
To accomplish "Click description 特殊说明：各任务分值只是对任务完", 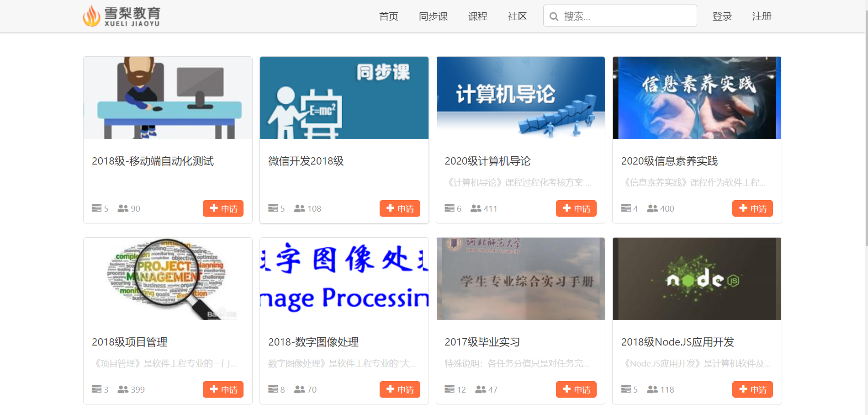I will 517,363.
